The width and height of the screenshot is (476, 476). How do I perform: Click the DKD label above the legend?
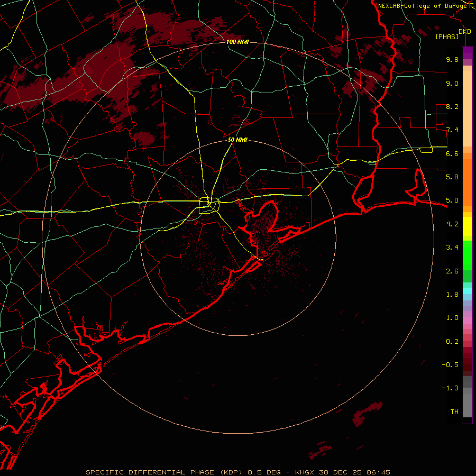464,32
